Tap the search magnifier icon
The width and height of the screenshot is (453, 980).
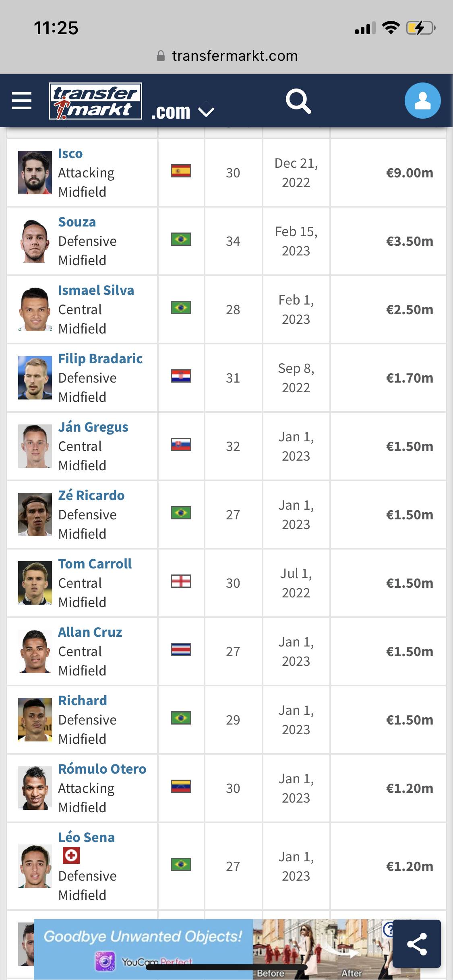click(298, 101)
